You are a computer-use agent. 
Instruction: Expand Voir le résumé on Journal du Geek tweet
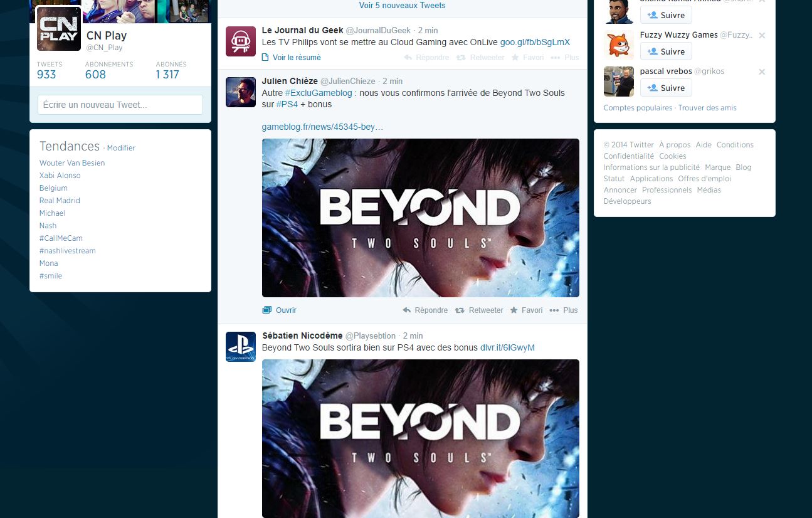point(292,58)
